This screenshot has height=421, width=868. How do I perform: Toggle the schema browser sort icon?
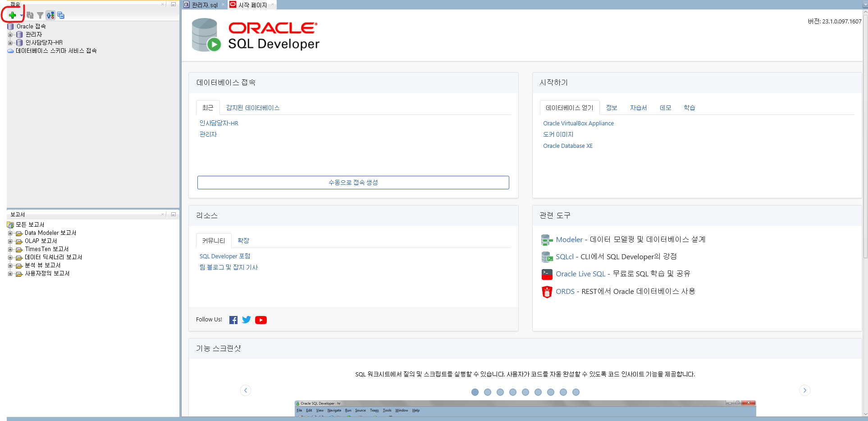click(50, 15)
